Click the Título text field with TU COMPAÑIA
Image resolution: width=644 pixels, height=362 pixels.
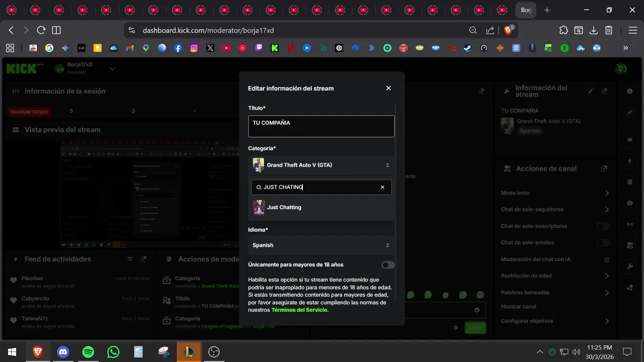coord(321,126)
